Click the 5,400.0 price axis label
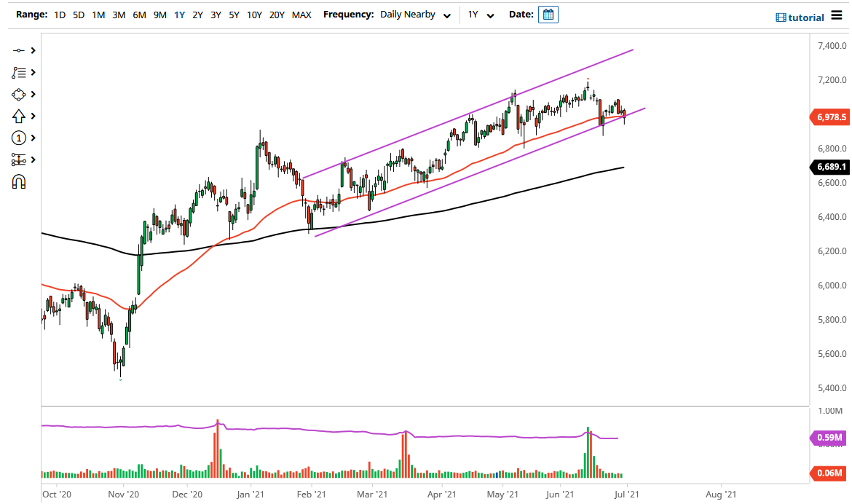Screen dimensions: 852x504 [x=832, y=388]
